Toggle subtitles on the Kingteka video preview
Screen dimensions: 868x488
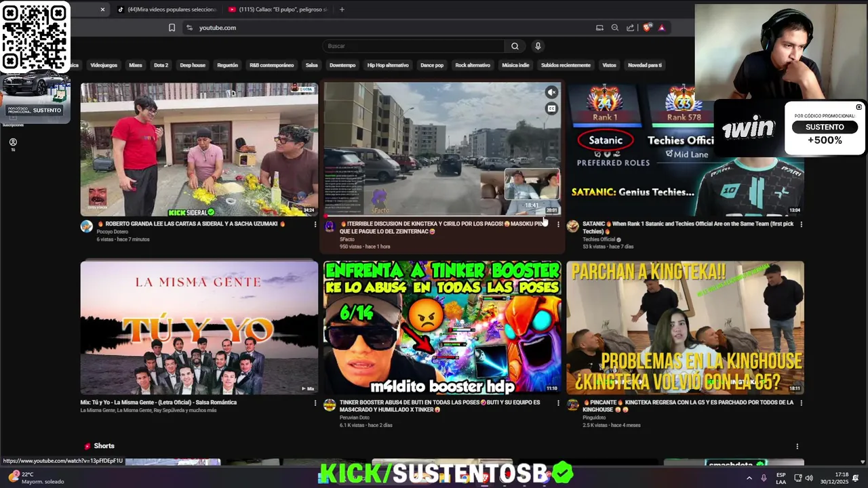click(552, 108)
